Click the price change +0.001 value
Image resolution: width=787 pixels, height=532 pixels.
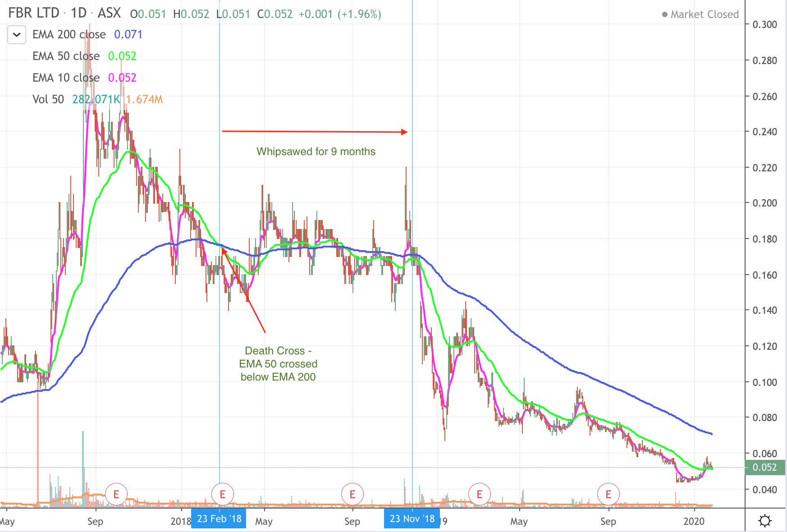click(316, 14)
